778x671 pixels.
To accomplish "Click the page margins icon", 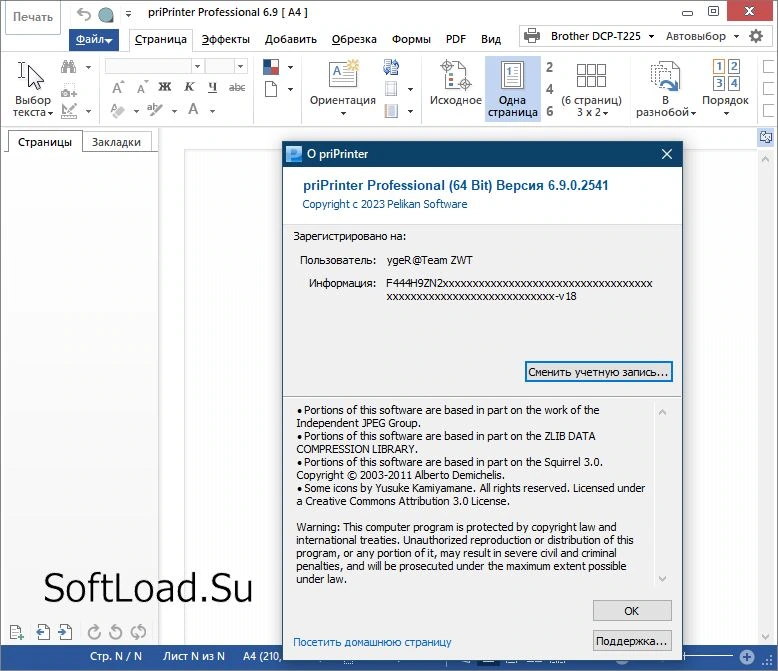I will pyautogui.click(x=391, y=89).
